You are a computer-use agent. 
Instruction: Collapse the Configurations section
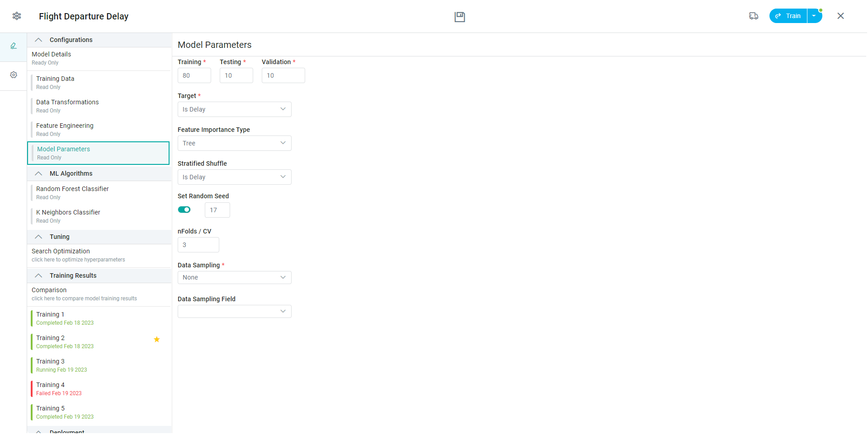click(39, 40)
